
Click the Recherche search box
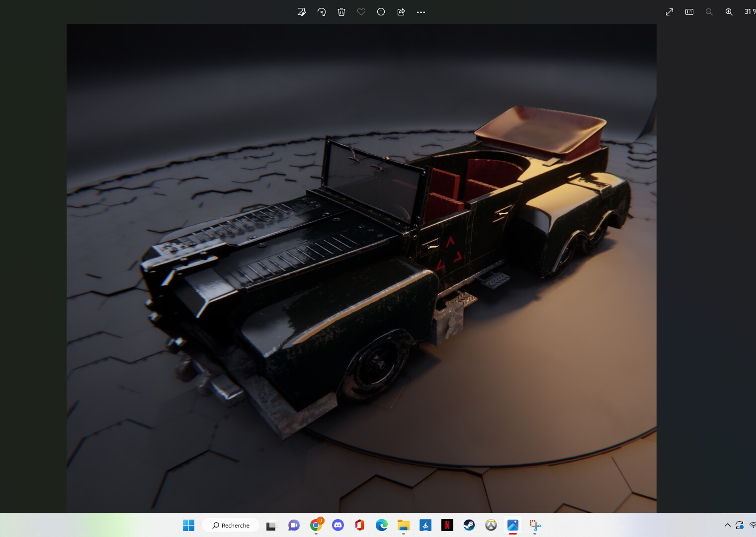pyautogui.click(x=231, y=525)
